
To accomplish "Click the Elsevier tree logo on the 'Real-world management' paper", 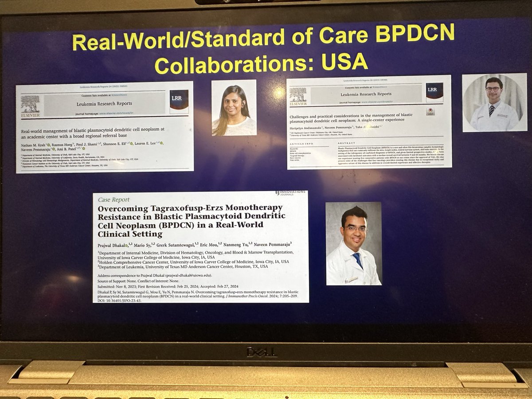I will pos(30,106).
